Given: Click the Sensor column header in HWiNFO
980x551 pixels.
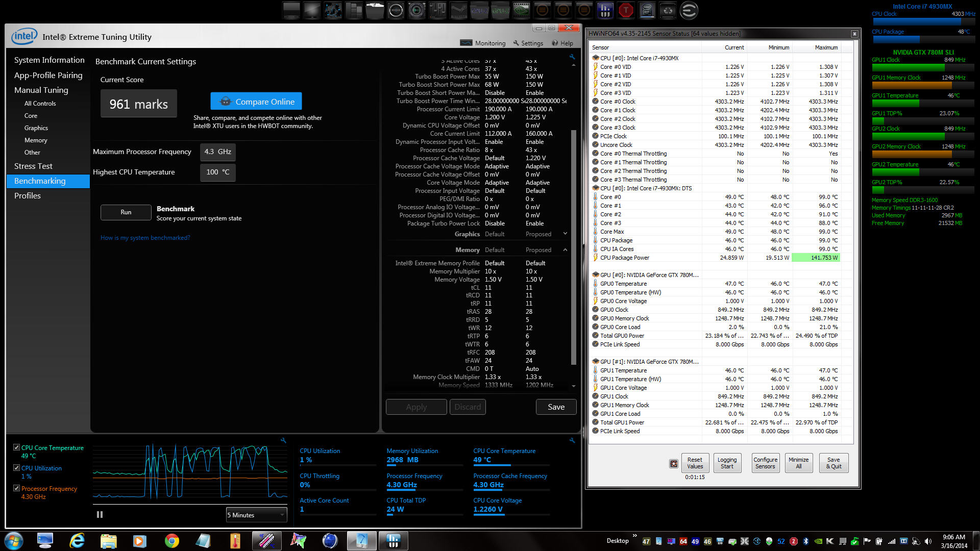Looking at the screenshot, I should coord(646,47).
